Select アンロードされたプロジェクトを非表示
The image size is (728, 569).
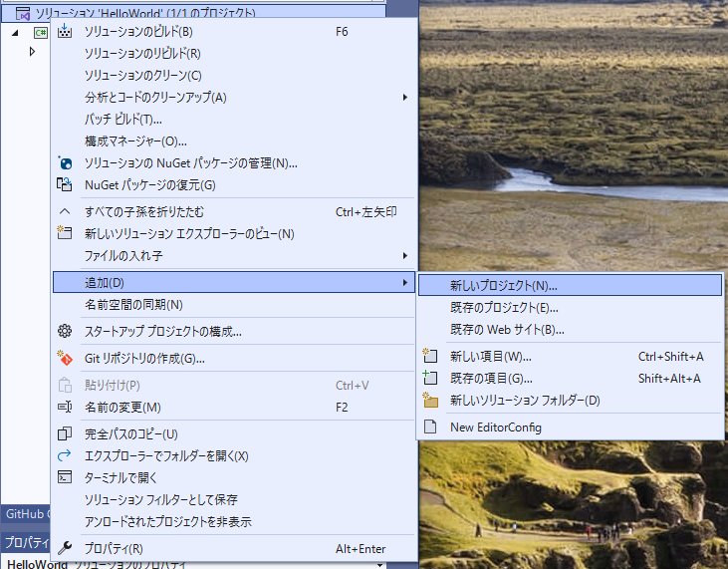click(234, 521)
